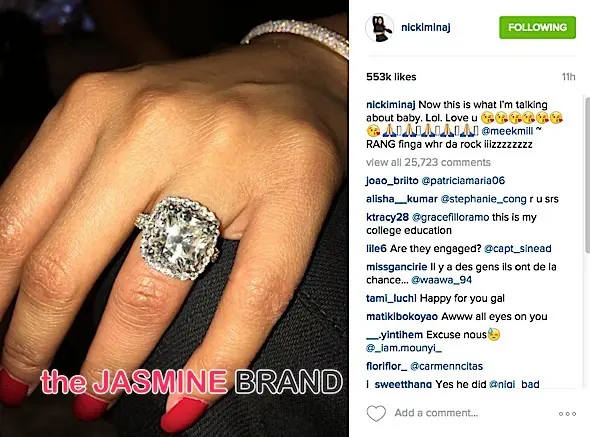This screenshot has height=437, width=590.
Task: Open the three-dots more options menu
Action: [567, 414]
